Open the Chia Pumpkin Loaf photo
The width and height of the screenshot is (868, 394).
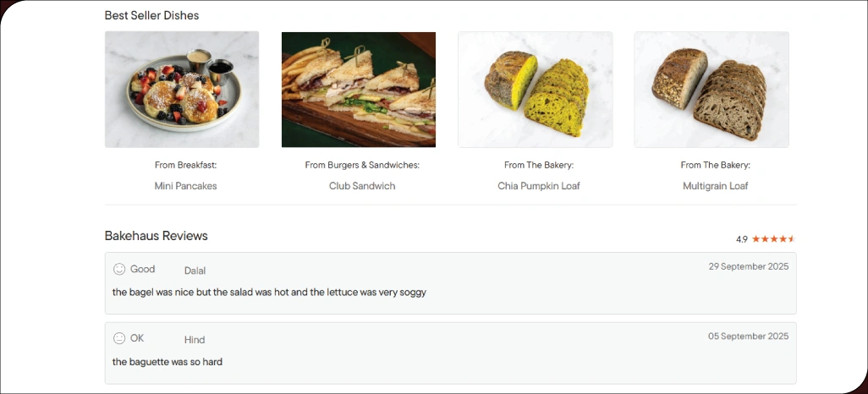click(x=536, y=90)
